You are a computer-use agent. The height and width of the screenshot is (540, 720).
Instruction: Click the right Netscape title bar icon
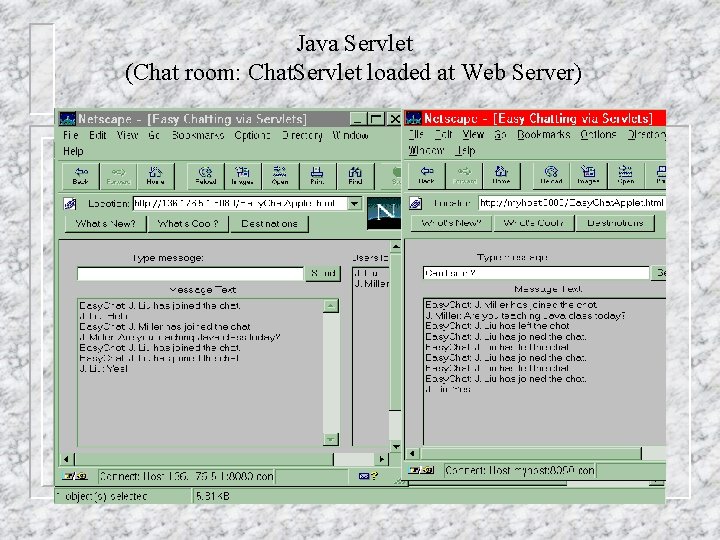coord(413,118)
